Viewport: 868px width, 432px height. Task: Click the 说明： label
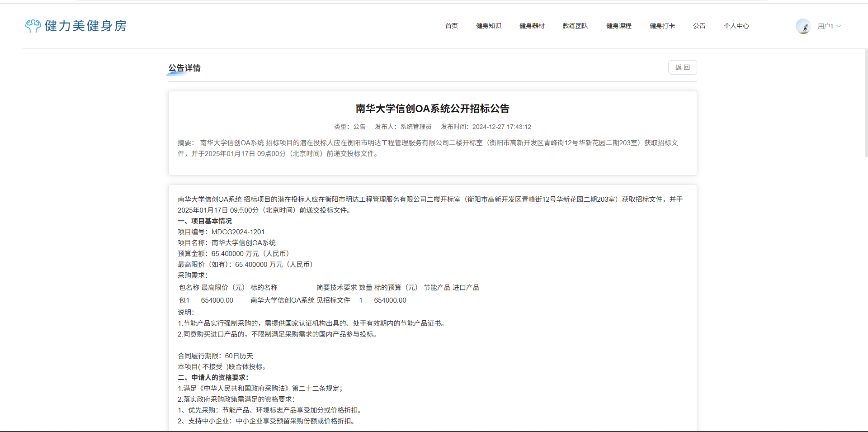[186, 312]
